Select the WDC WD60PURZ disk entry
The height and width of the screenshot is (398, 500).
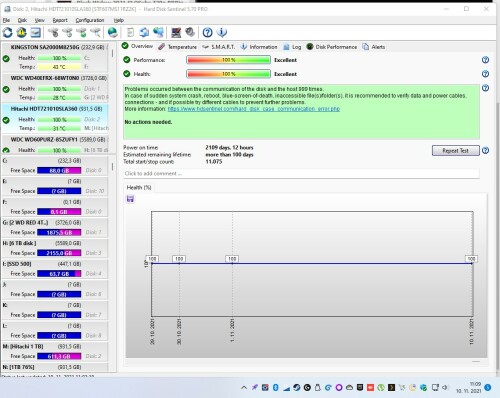pos(55,144)
